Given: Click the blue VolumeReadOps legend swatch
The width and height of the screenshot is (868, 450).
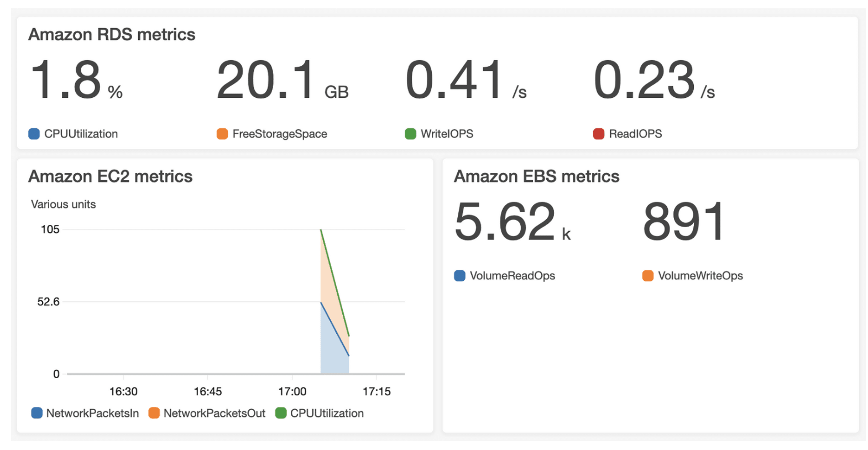Looking at the screenshot, I should [x=459, y=276].
